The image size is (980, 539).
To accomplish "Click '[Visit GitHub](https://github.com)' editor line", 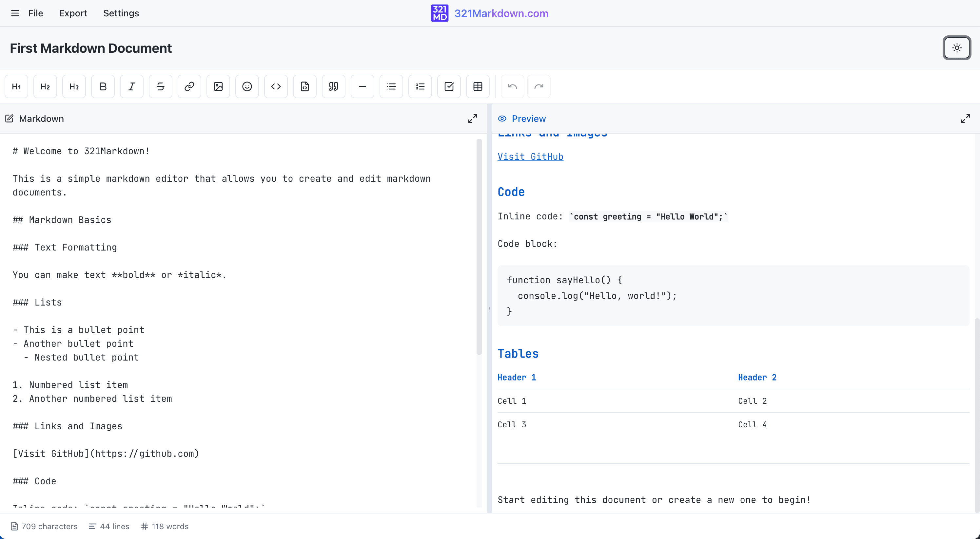I will click(x=106, y=454).
